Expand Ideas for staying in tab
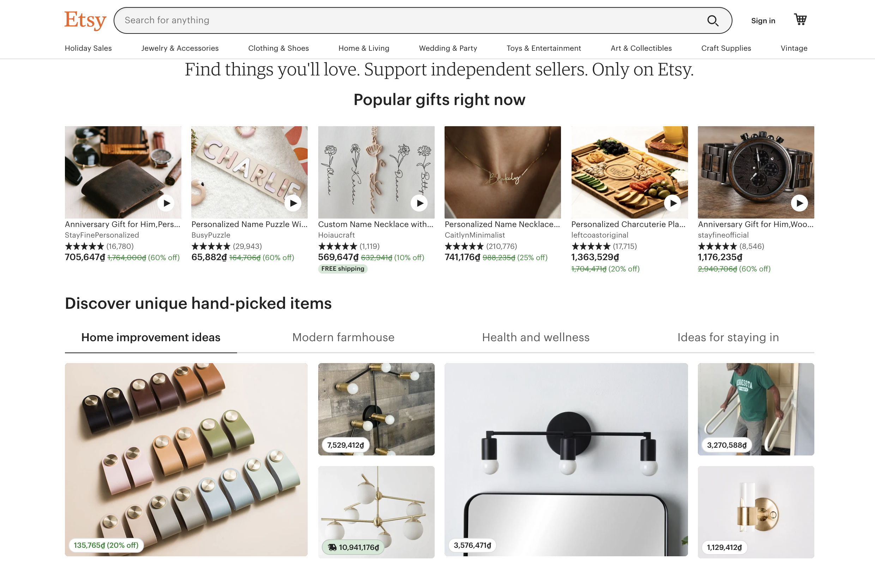The height and width of the screenshot is (588, 875). (x=728, y=337)
